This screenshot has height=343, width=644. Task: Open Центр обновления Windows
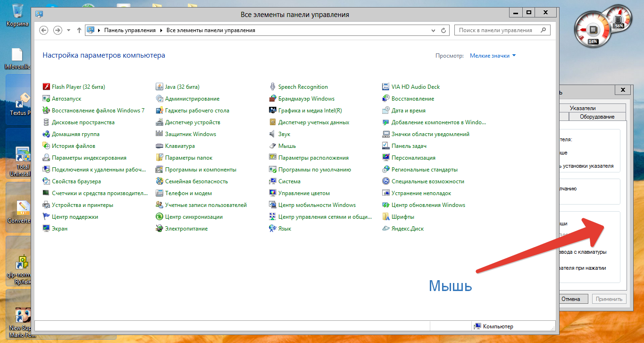click(428, 205)
